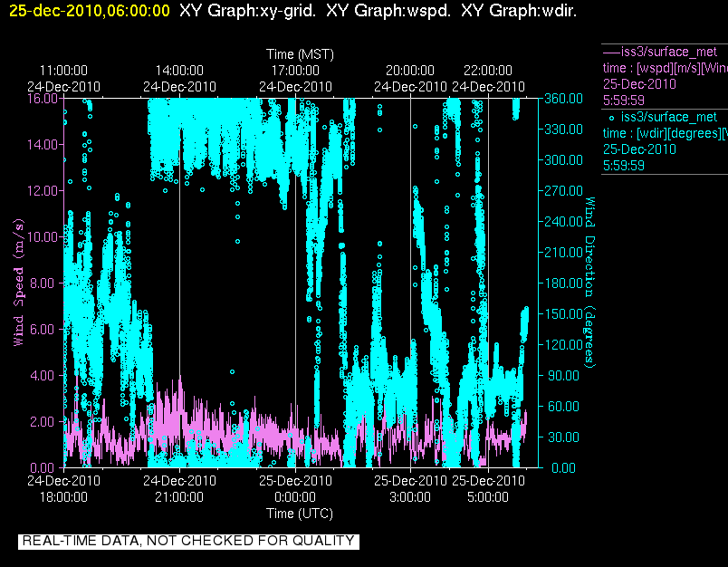Screen dimensions: 728x567
Task: Click the 120.00 wind direction tick value
Action: point(563,344)
